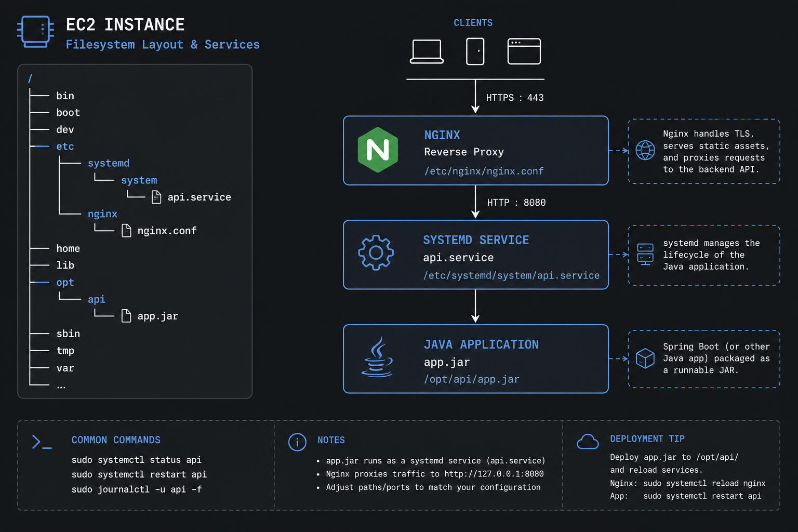The height and width of the screenshot is (532, 798).
Task: Select the lib folder in tree
Action: (x=65, y=265)
